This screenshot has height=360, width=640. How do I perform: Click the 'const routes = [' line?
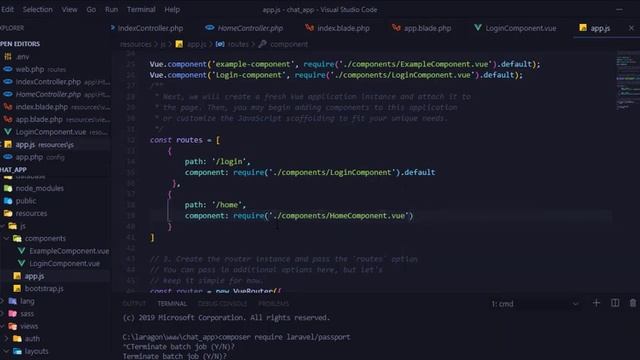coord(185,140)
